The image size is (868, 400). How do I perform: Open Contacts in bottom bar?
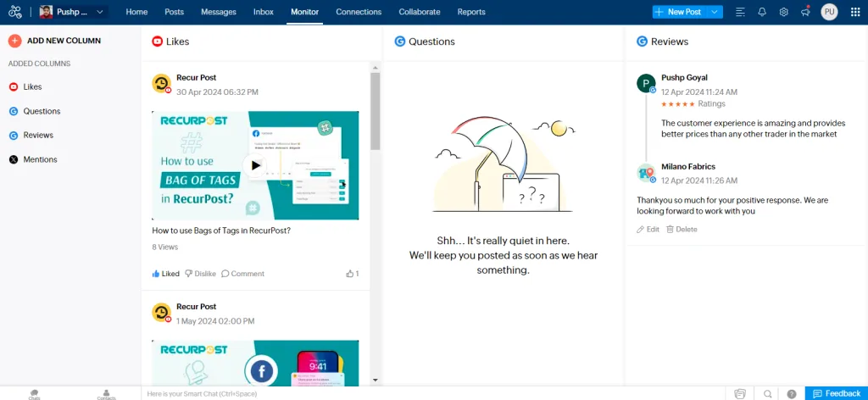click(106, 394)
